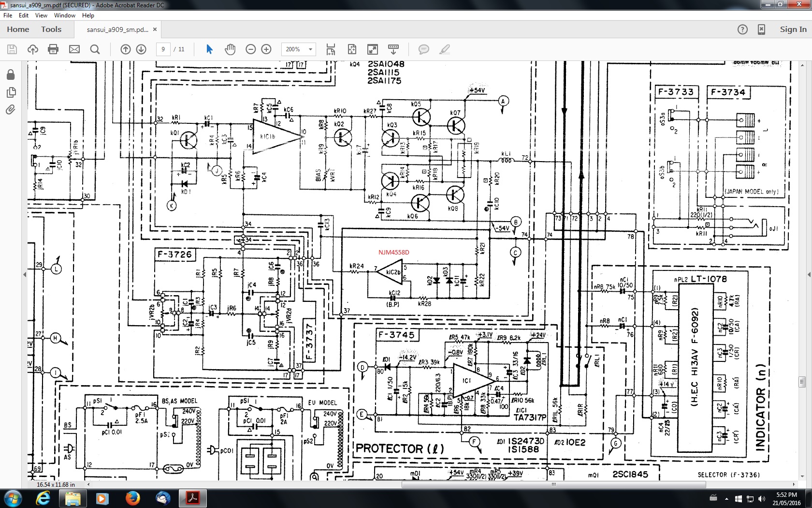This screenshot has height=508, width=812.
Task: Open media player from the taskbar
Action: point(103,498)
